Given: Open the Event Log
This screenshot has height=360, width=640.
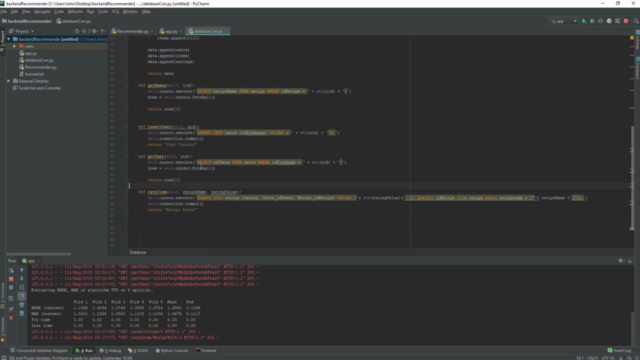Looking at the screenshot, I should tap(619, 350).
